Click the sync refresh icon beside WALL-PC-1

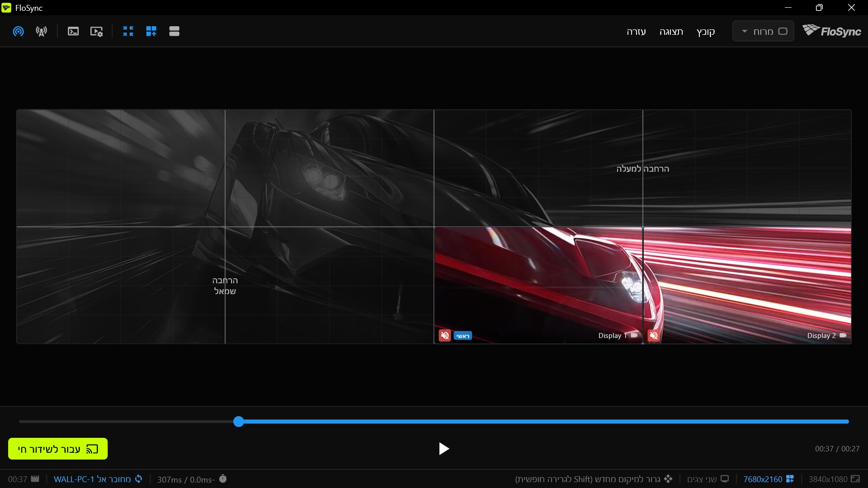[x=139, y=479]
